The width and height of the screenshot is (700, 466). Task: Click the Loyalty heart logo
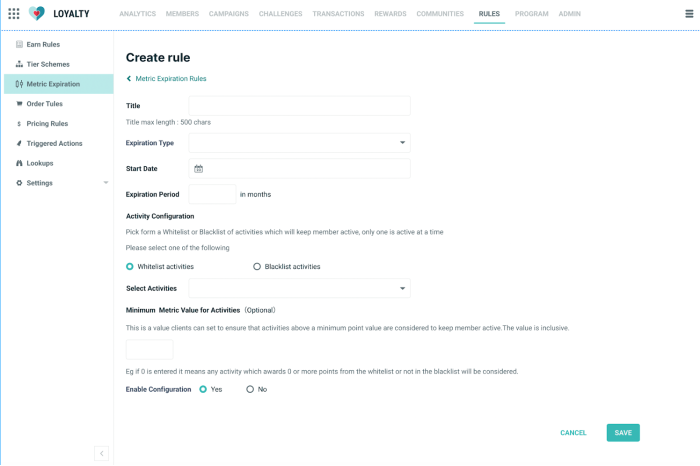pyautogui.click(x=37, y=14)
